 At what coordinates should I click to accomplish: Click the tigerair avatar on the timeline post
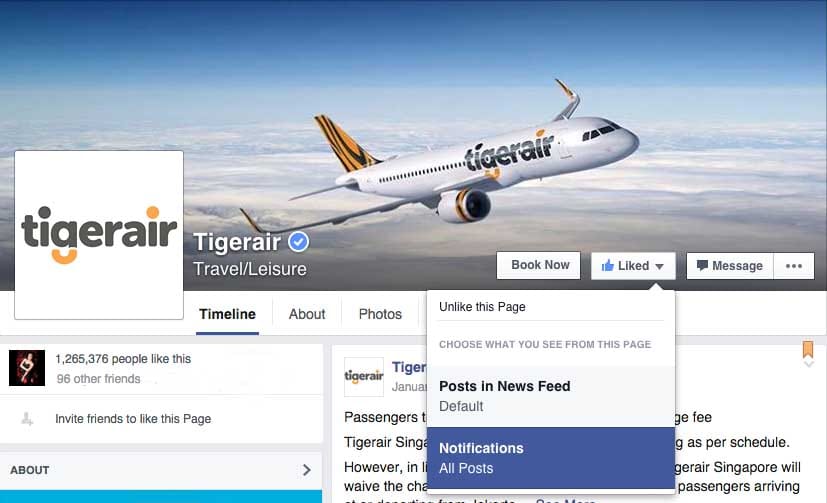(364, 376)
